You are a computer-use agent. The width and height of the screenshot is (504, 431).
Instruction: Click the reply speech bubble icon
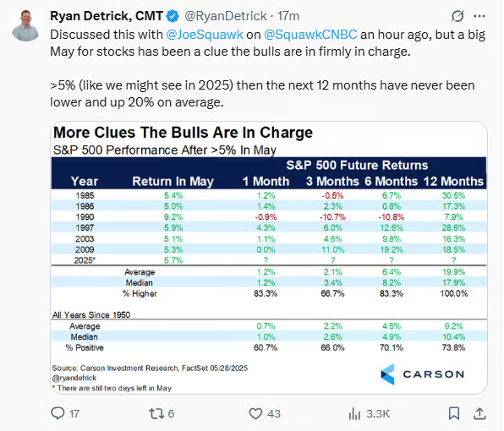point(58,413)
